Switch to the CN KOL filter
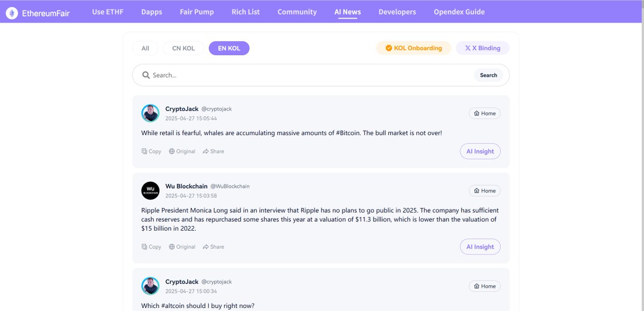 (184, 48)
